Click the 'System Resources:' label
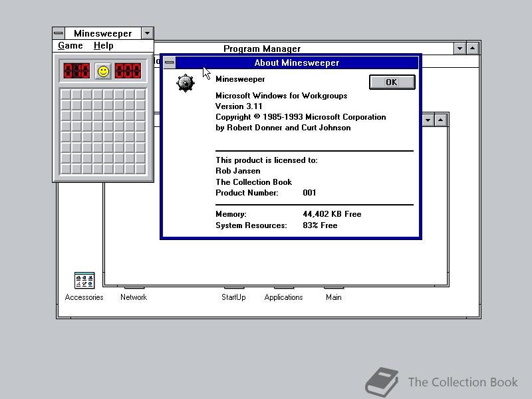The width and height of the screenshot is (532, 399). tap(251, 225)
